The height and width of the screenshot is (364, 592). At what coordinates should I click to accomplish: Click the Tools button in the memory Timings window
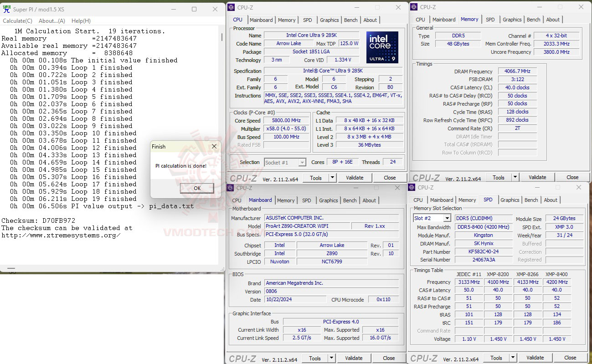click(499, 177)
